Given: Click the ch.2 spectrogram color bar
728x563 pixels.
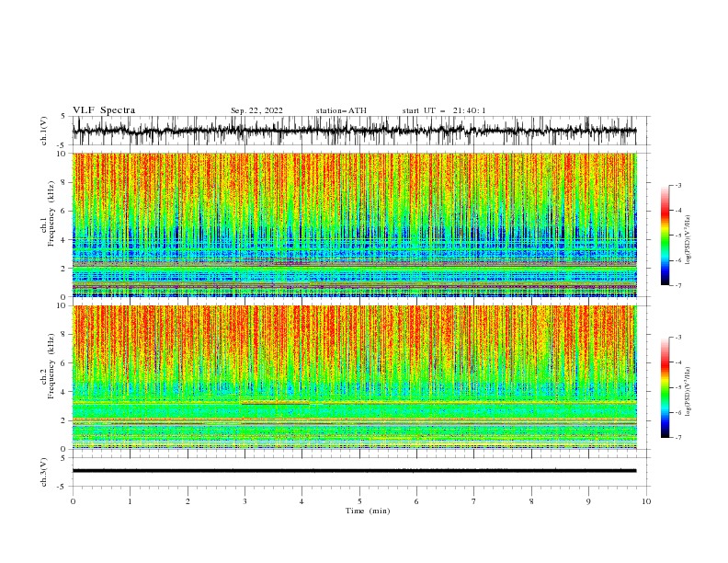Looking at the screenshot, I should point(665,387).
